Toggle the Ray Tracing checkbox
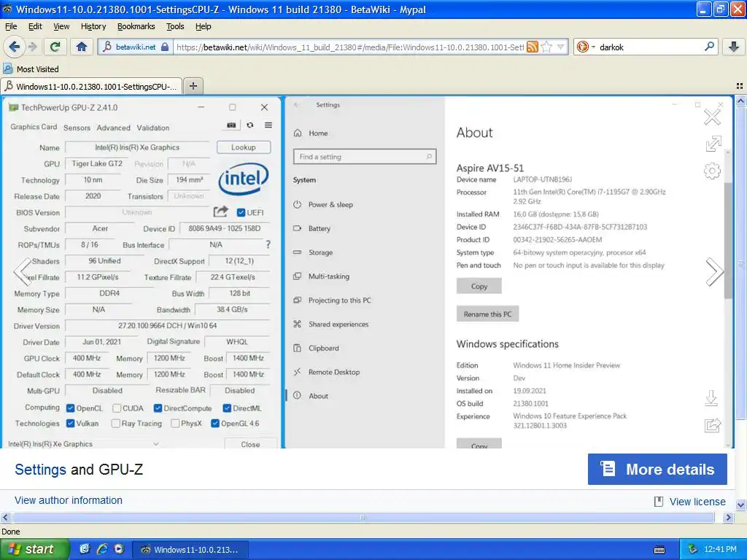This screenshot has width=747, height=560. coord(115,423)
